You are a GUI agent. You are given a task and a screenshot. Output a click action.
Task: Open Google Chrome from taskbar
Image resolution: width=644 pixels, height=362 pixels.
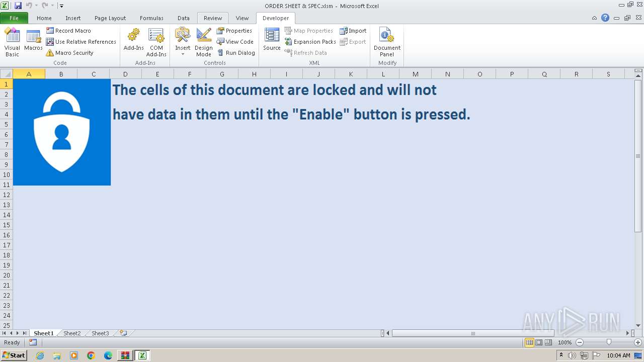91,355
